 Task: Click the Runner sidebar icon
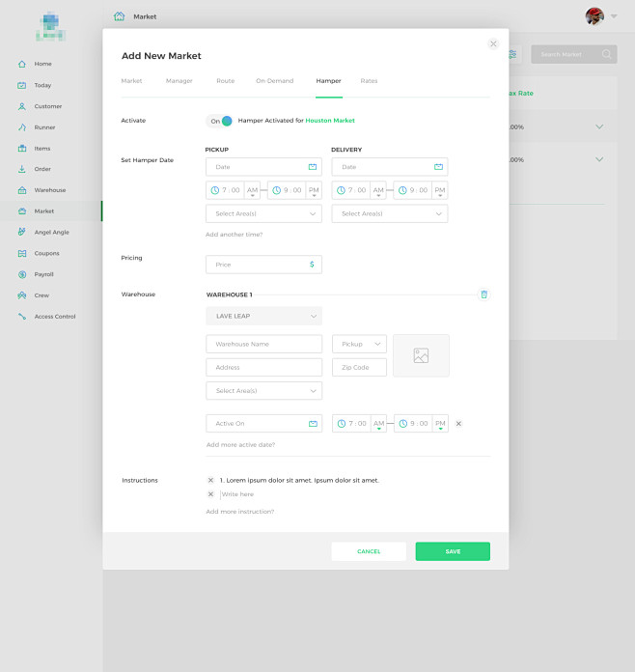tap(22, 127)
